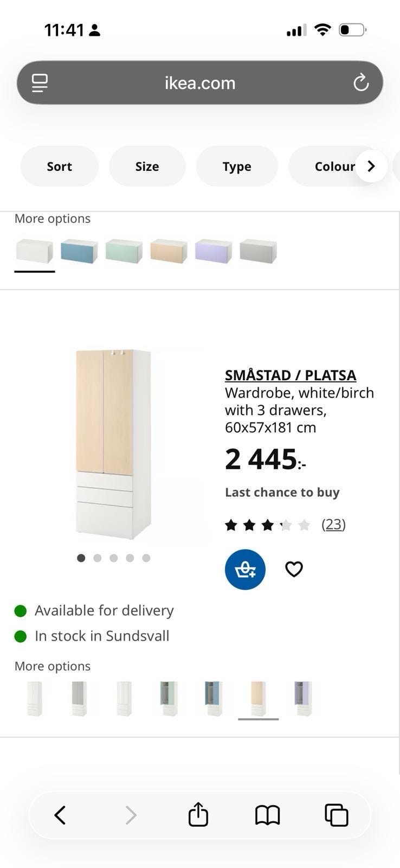Choose the lilac storage box variant
Image resolution: width=400 pixels, height=868 pixels.
coord(214,251)
